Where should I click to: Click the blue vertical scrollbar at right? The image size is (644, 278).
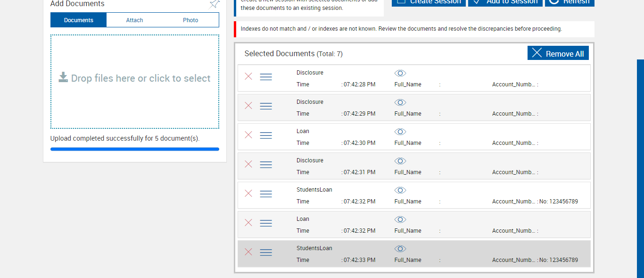click(640, 165)
